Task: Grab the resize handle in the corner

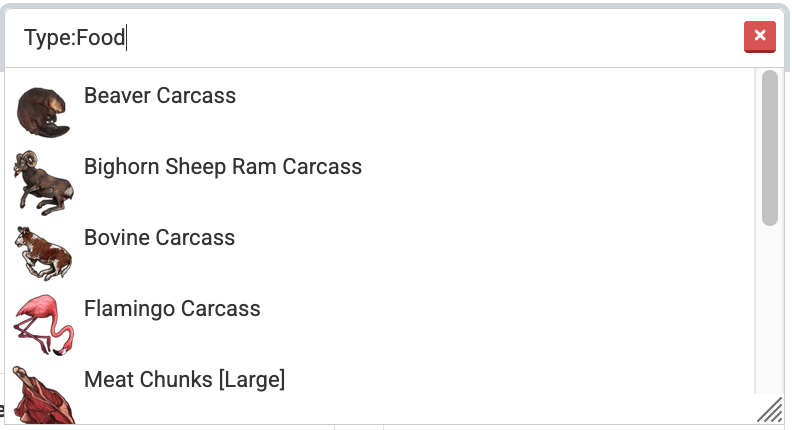Action: 769,408
